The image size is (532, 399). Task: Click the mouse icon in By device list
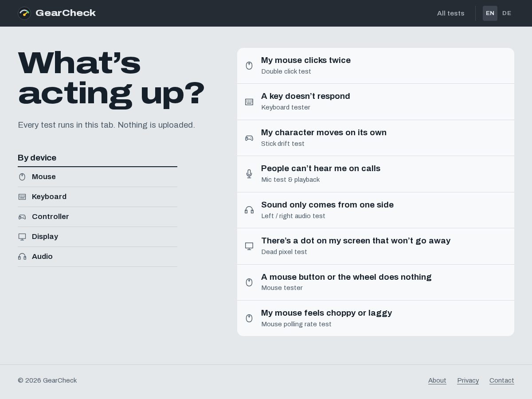(x=22, y=177)
